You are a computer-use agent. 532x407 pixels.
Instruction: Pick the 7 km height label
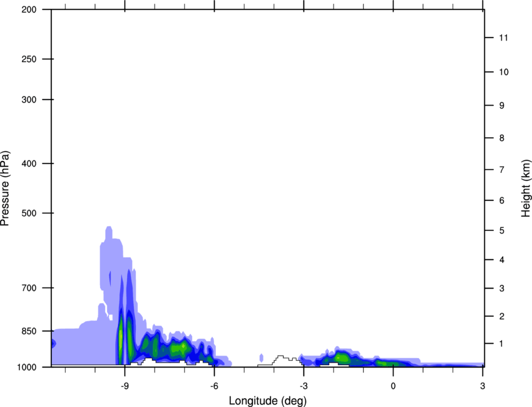point(502,170)
